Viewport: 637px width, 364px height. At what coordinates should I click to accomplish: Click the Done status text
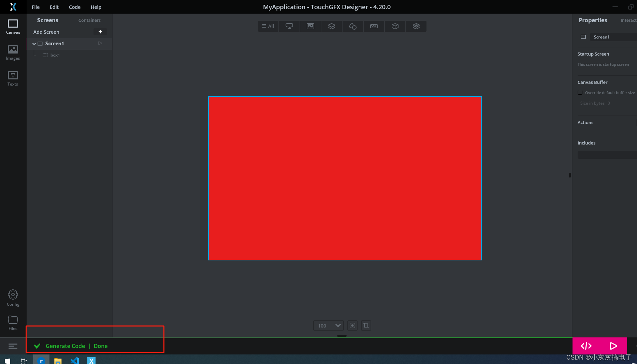point(101,346)
